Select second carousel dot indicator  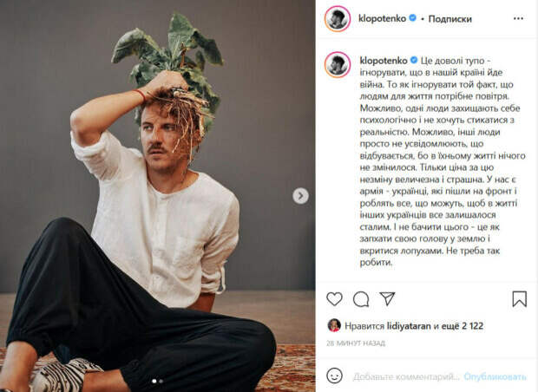coord(161,381)
